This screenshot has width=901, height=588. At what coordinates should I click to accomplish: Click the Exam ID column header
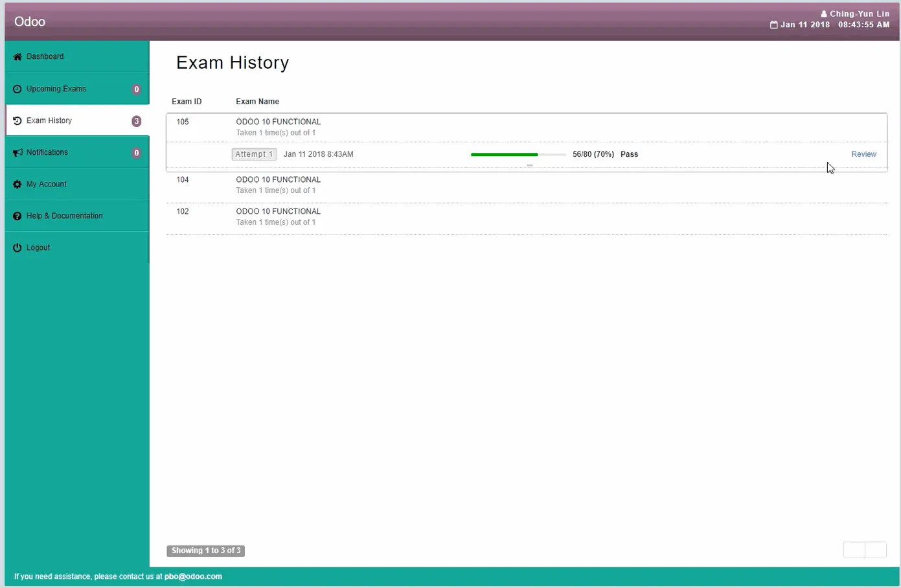click(x=187, y=102)
